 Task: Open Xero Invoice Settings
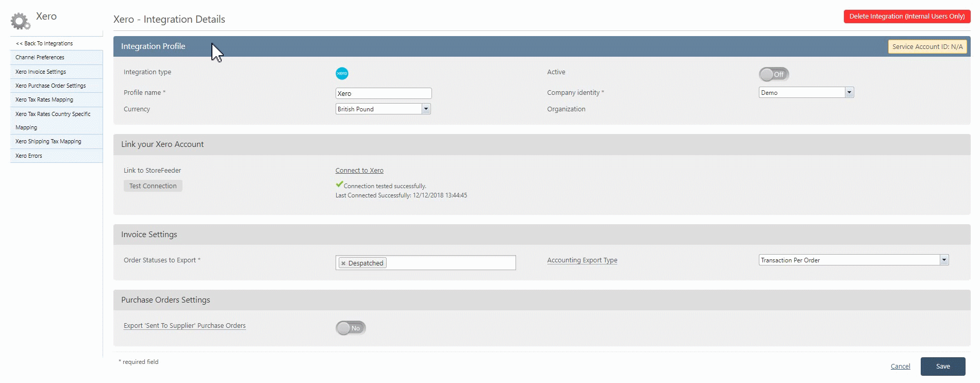click(56, 72)
